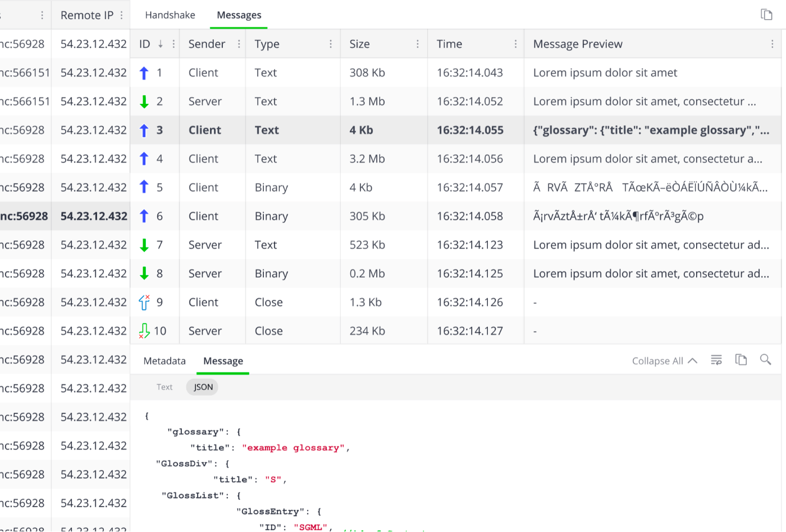Viewport: 786px width, 532px height.
Task: Select the 1.3 Mb size cell
Action: 367,102
